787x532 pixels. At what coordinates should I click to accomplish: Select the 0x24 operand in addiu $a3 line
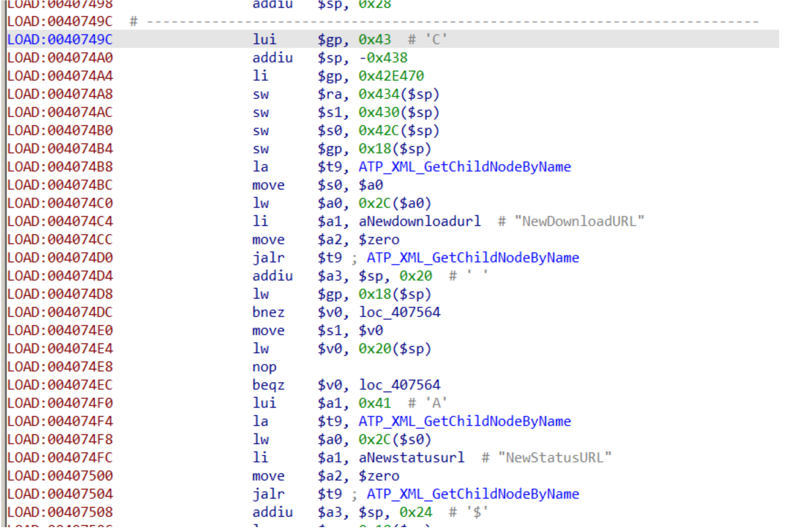(415, 512)
